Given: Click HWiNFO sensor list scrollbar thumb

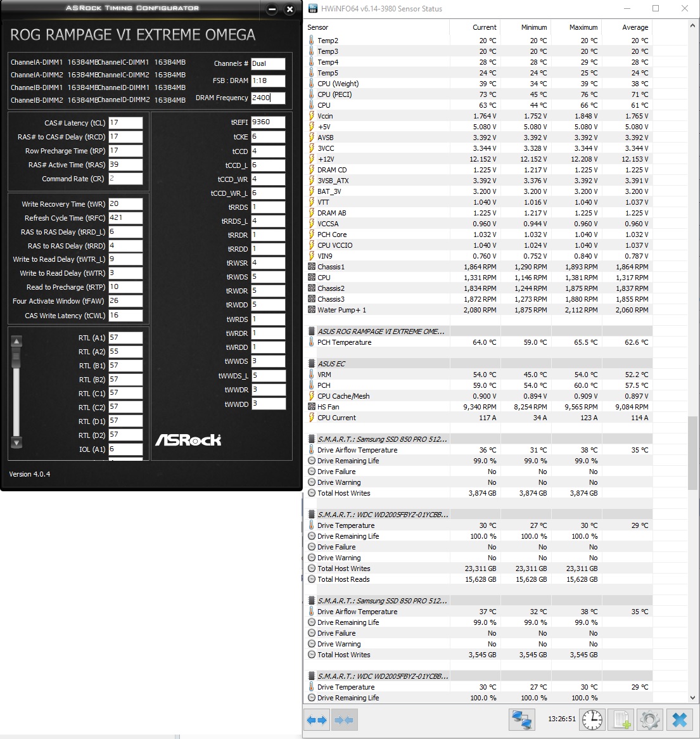Looking at the screenshot, I should coord(692,453).
